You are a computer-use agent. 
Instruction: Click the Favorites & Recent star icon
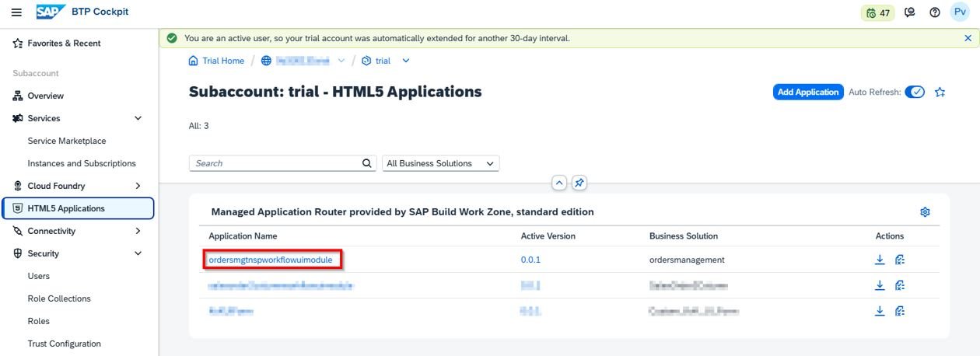(x=18, y=44)
